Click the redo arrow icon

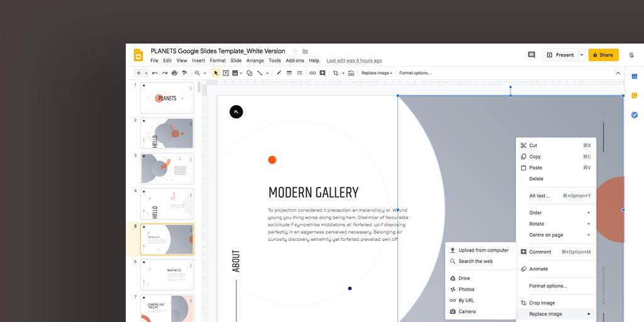tap(165, 73)
